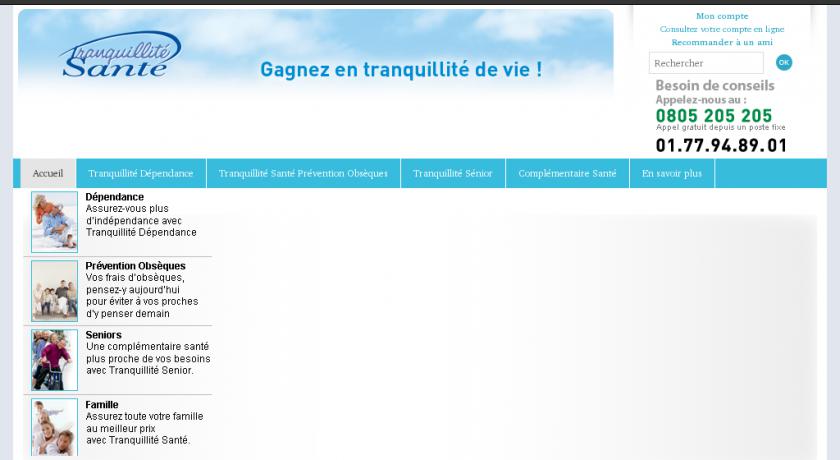Click text 'Une complémentaire santé'
840x460 pixels.
pyautogui.click(x=147, y=346)
